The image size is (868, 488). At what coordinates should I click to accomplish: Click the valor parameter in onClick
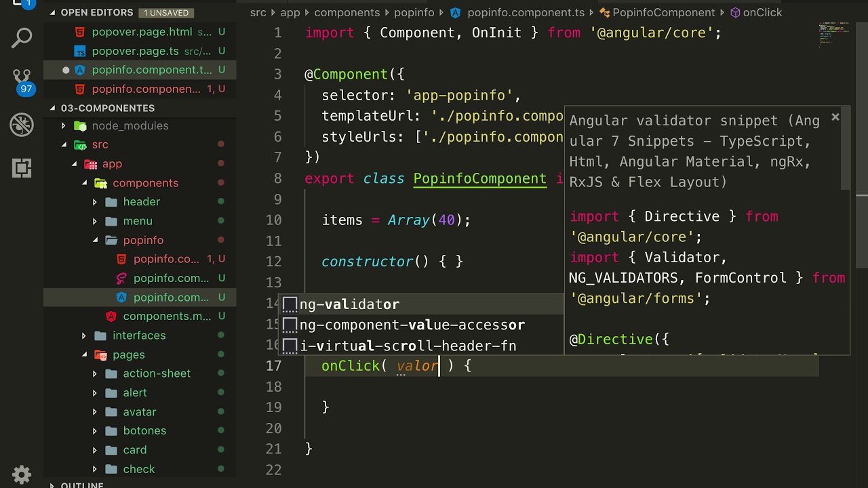point(417,366)
